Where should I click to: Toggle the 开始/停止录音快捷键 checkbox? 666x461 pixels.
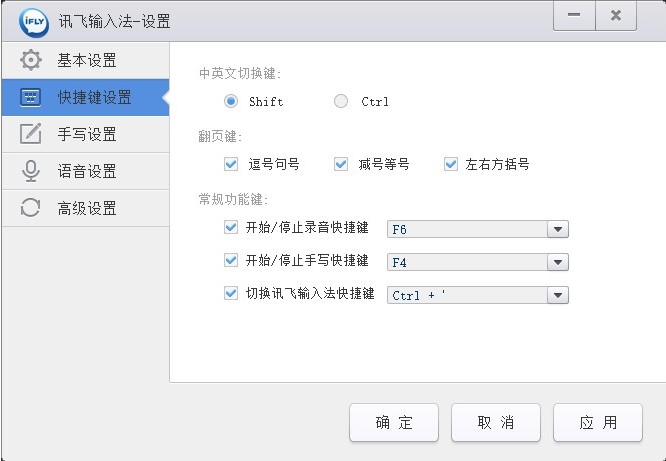(x=231, y=227)
